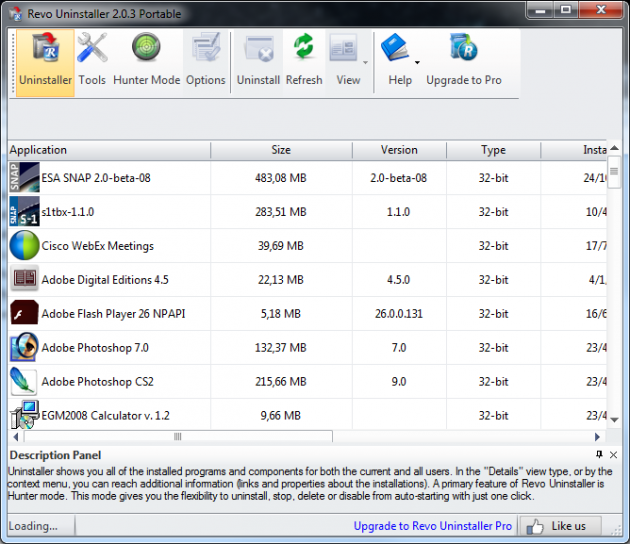Click the Adobe Photoshop 7.0 name
Image resolution: width=630 pixels, height=544 pixels.
coord(95,348)
